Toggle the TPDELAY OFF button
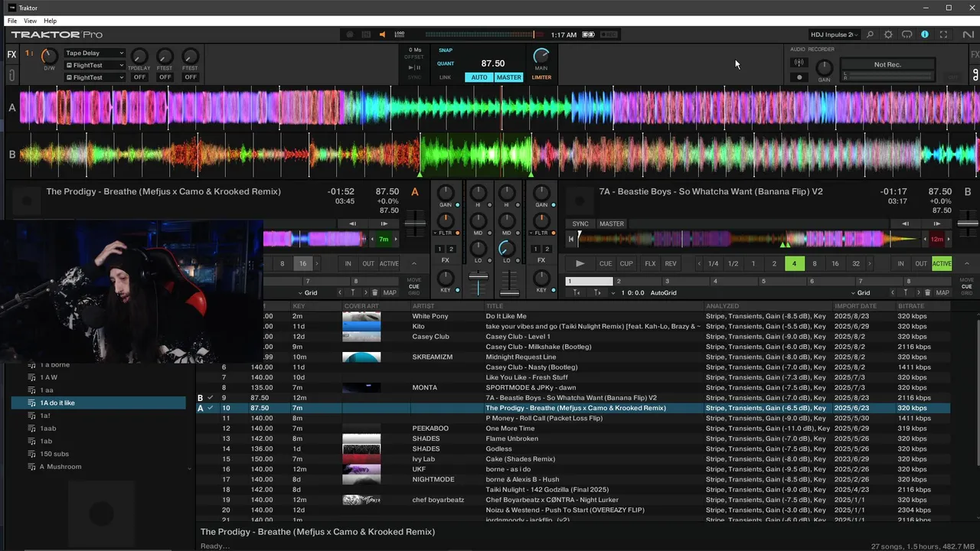Viewport: 980px width, 551px height. pos(139,77)
